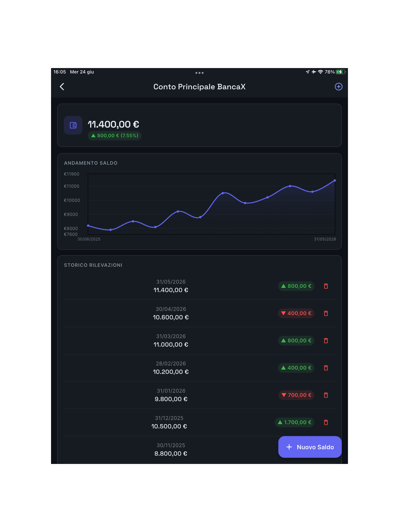Tap the ANDAMENTO SALDO heading
399x532 pixels.
91,163
